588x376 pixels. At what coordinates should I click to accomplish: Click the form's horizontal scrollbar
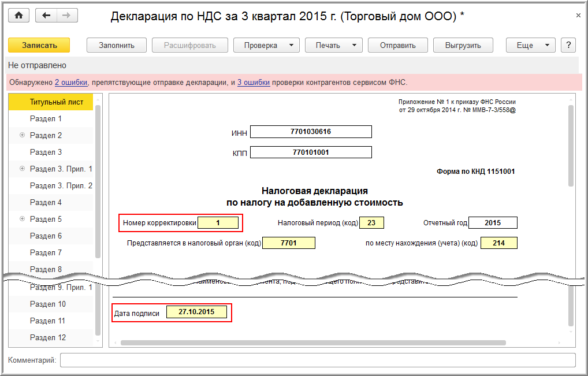[x=313, y=343]
